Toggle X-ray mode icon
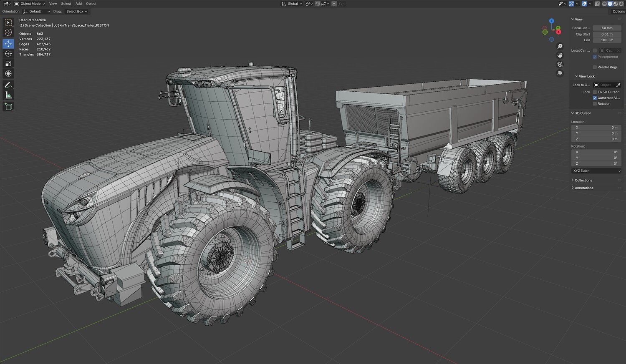626x364 pixels. tap(597, 4)
